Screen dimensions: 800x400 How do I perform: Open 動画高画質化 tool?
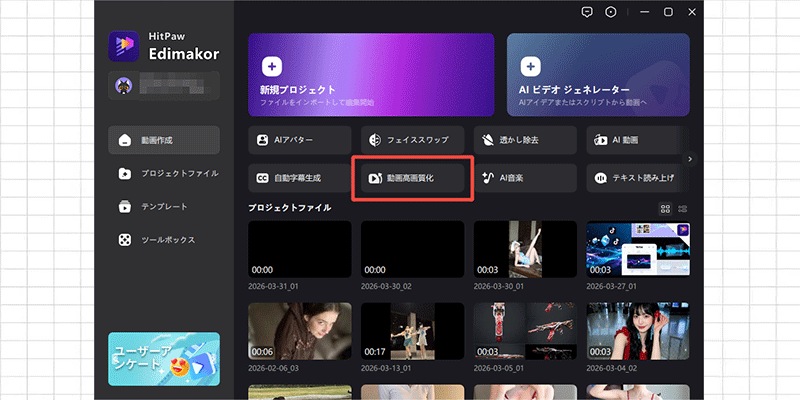413,178
